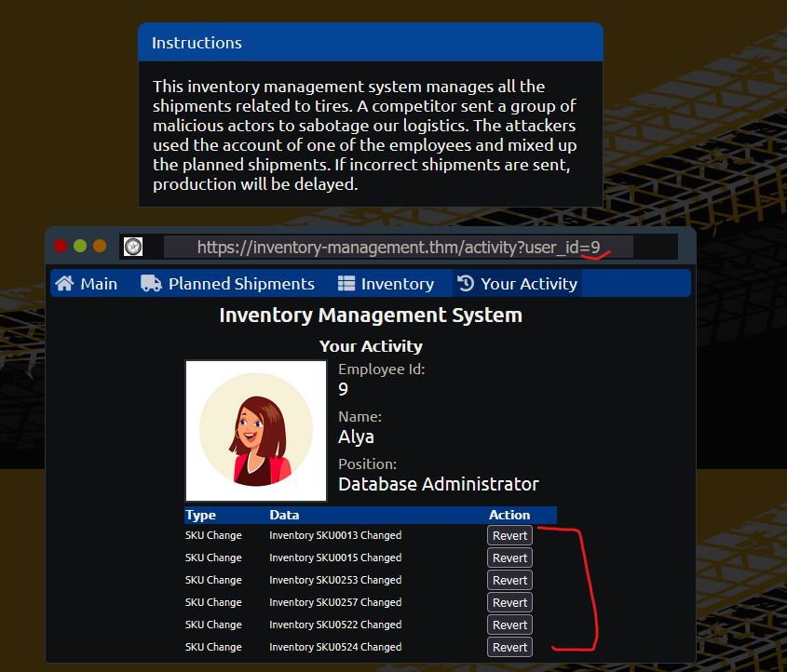Click the red window dot
Viewport: 787px width, 672px height.
[61, 247]
